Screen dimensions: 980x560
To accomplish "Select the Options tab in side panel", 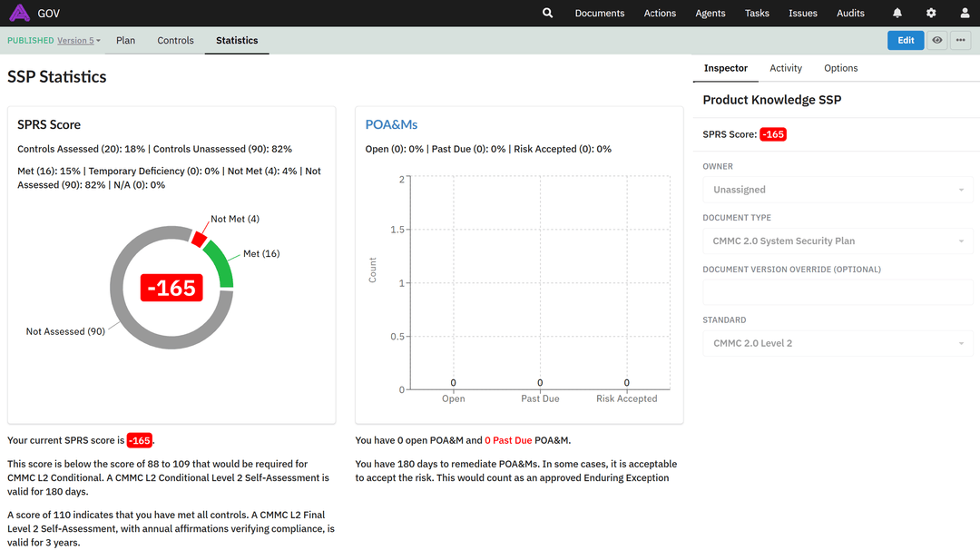I will click(840, 68).
